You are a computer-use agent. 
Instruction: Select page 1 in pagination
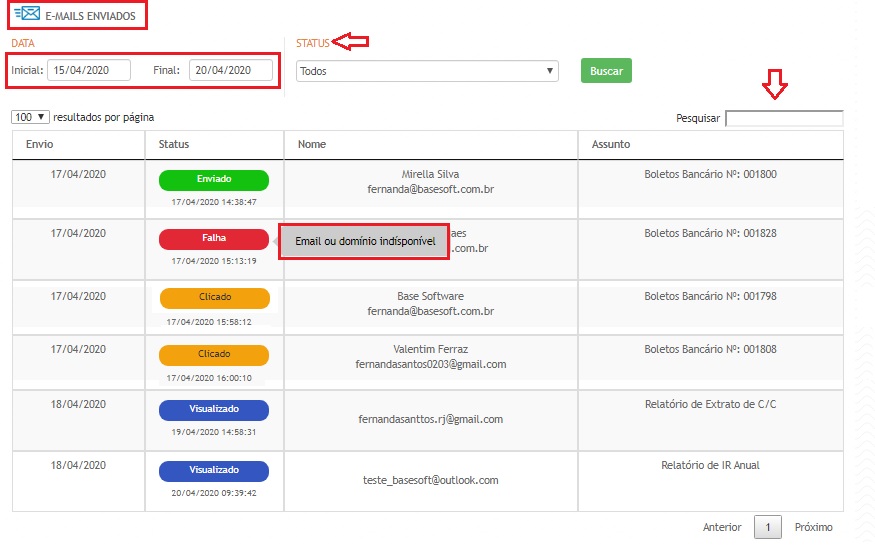coord(767,527)
